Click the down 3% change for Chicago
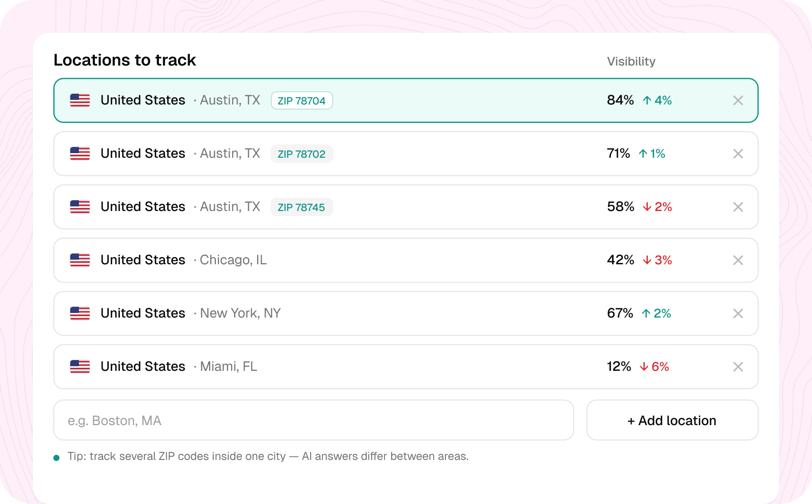 (x=657, y=260)
